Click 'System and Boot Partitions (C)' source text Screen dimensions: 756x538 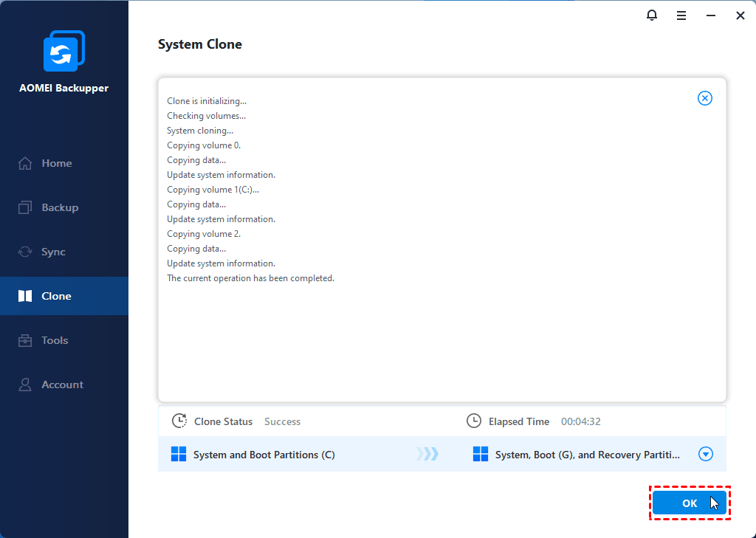(264, 455)
